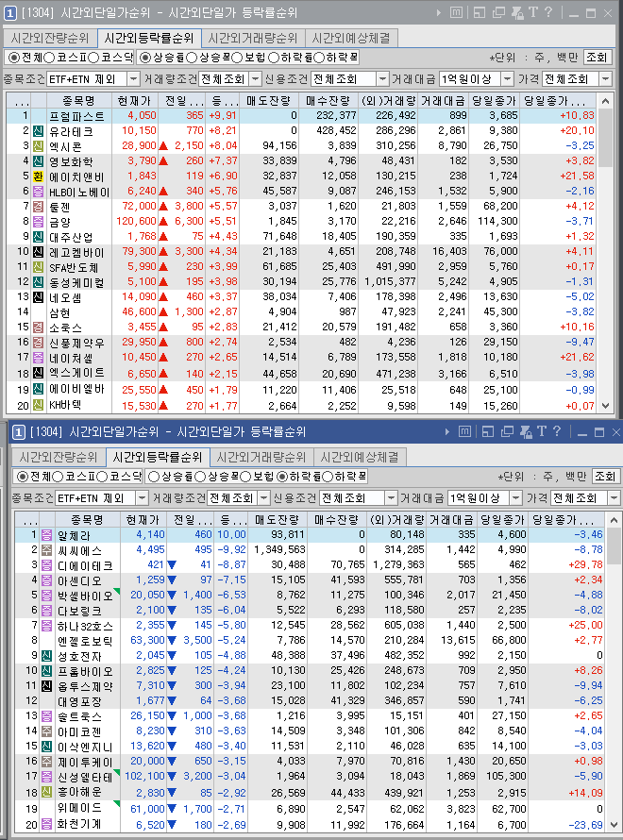Open help '?' in lower window title bar
Viewport: 623px width, 840px height.
[x=557, y=431]
